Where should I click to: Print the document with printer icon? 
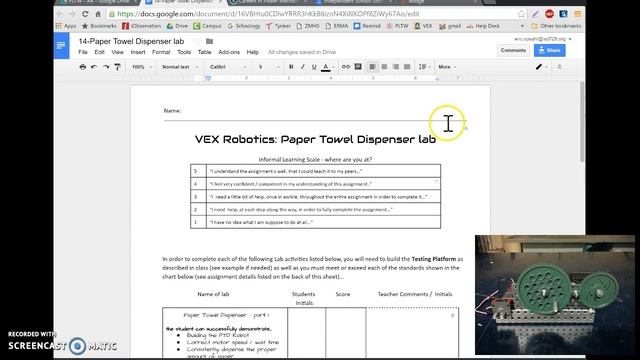pyautogui.click(x=82, y=67)
